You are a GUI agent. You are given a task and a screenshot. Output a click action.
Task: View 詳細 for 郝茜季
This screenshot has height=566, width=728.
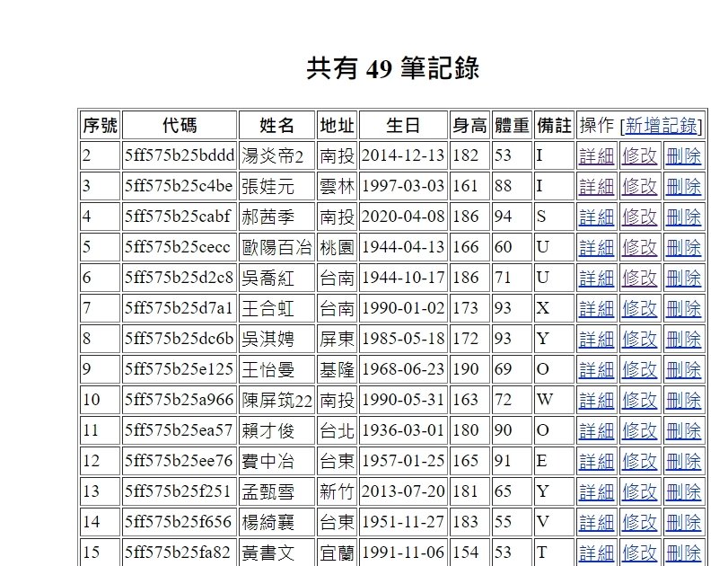pyautogui.click(x=597, y=217)
